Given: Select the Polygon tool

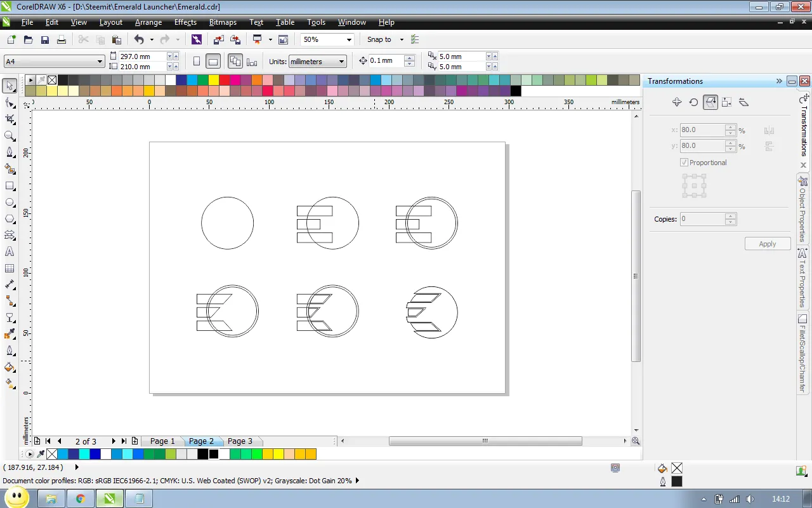Looking at the screenshot, I should [x=10, y=218].
